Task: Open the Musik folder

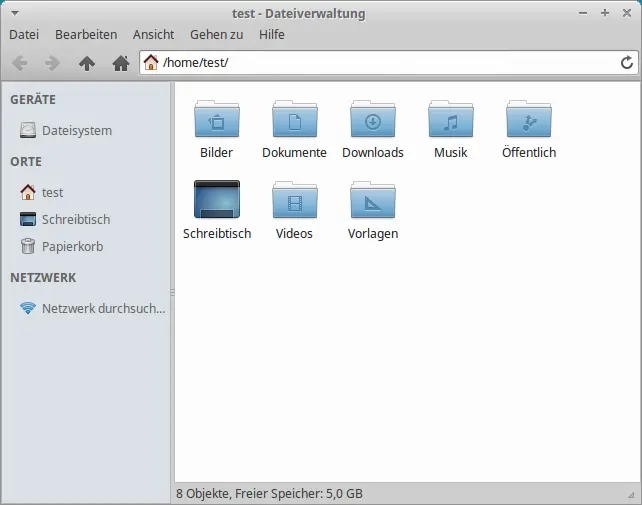Action: point(450,120)
